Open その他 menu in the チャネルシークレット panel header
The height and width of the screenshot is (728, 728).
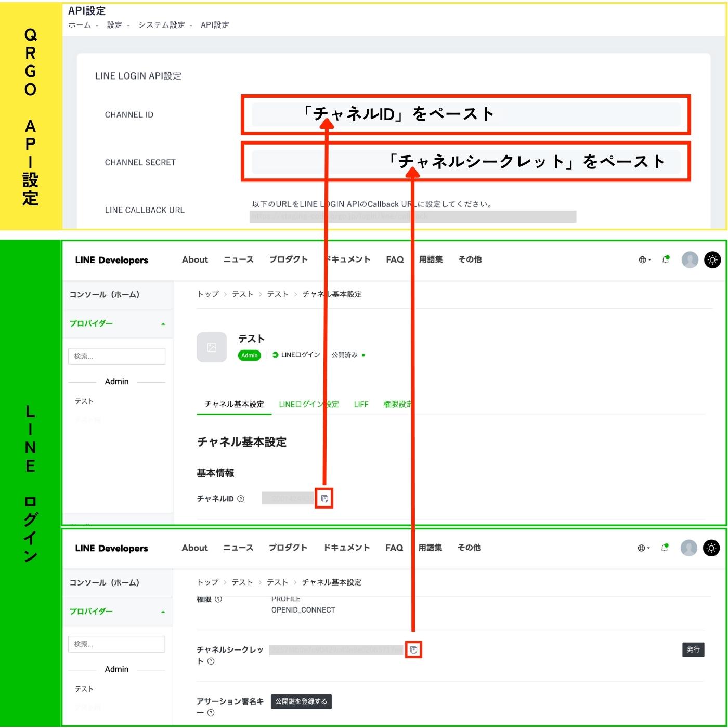469,548
